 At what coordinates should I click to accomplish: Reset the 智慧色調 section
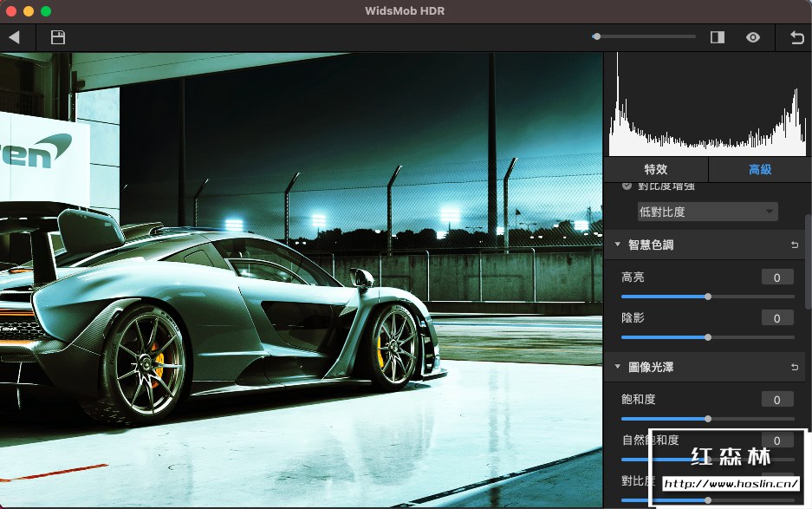click(x=795, y=245)
